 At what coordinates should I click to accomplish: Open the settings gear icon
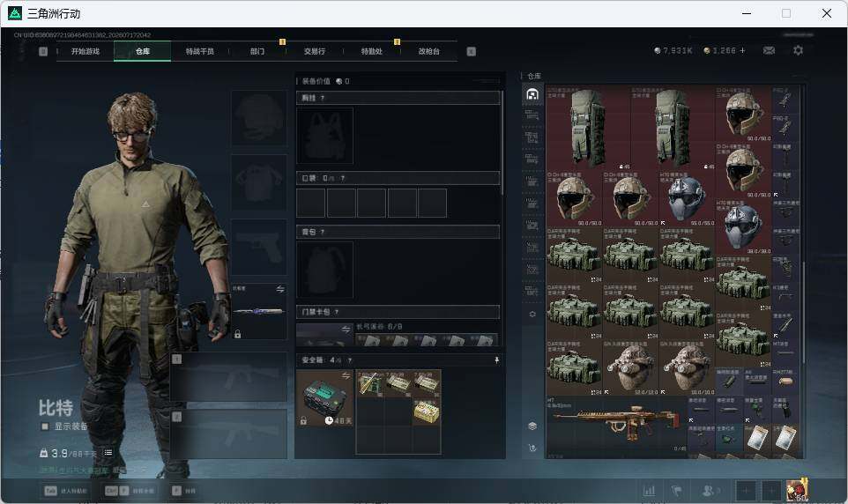pos(798,50)
